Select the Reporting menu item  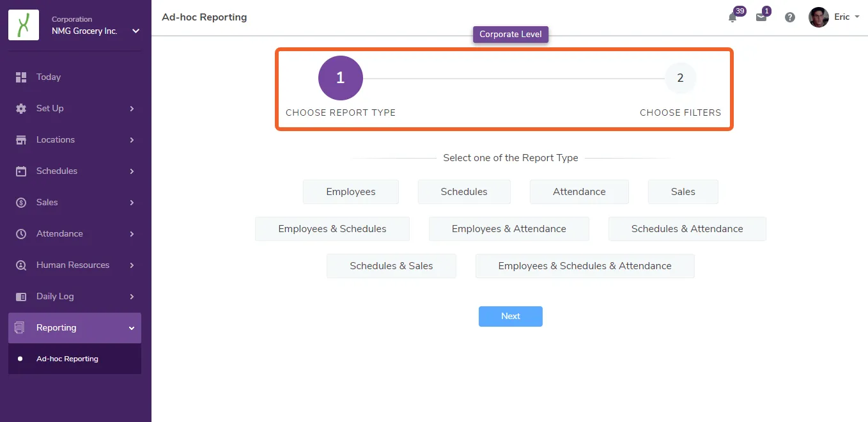[75, 328]
